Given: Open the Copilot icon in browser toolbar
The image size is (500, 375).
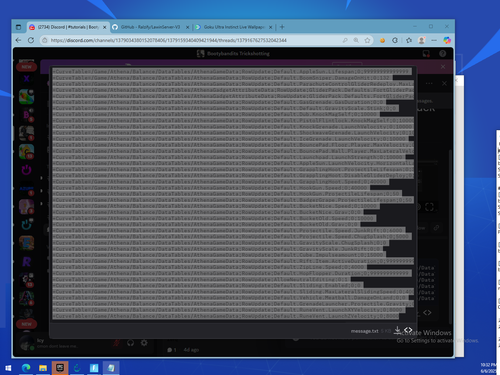Looking at the screenshot, I should click(447, 40).
